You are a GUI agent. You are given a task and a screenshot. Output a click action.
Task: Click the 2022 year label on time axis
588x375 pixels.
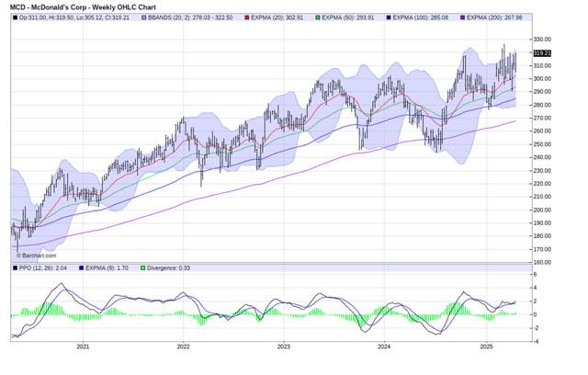click(x=184, y=347)
